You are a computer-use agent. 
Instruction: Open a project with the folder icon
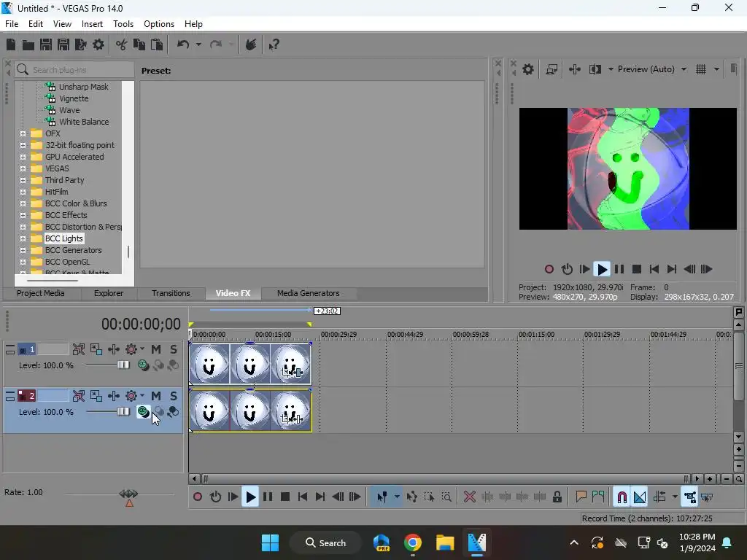28,44
